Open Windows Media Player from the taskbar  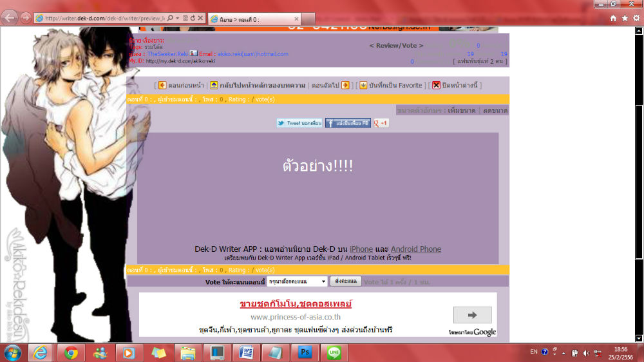129,353
